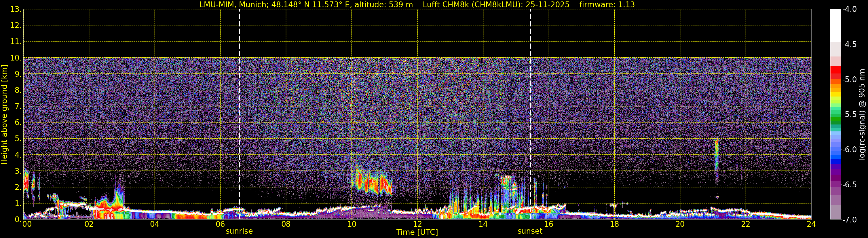Click the vertical streak near 21 UTC
Screen dimensions: 868x238
(716, 155)
